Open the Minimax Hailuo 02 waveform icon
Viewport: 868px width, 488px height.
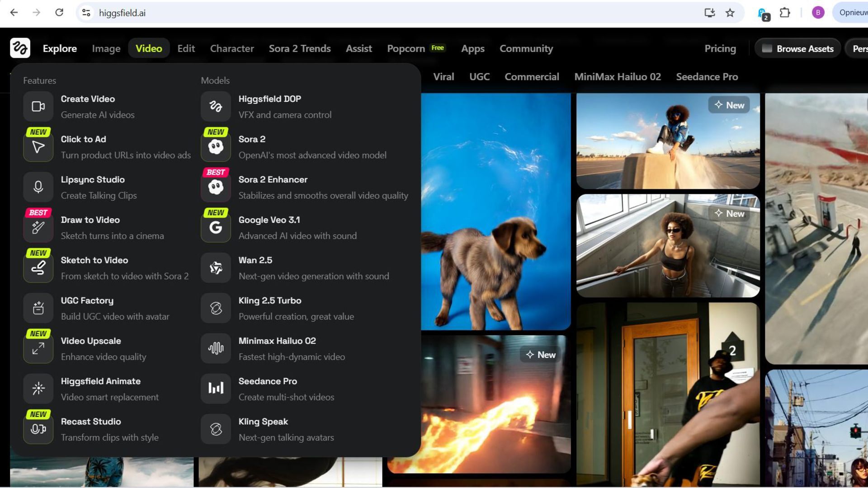point(216,348)
